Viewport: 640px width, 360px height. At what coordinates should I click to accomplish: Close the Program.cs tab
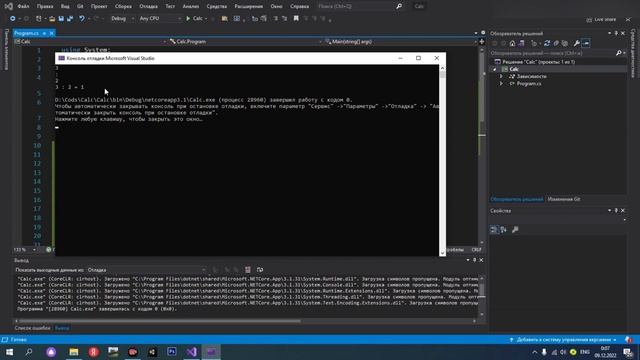[51, 33]
